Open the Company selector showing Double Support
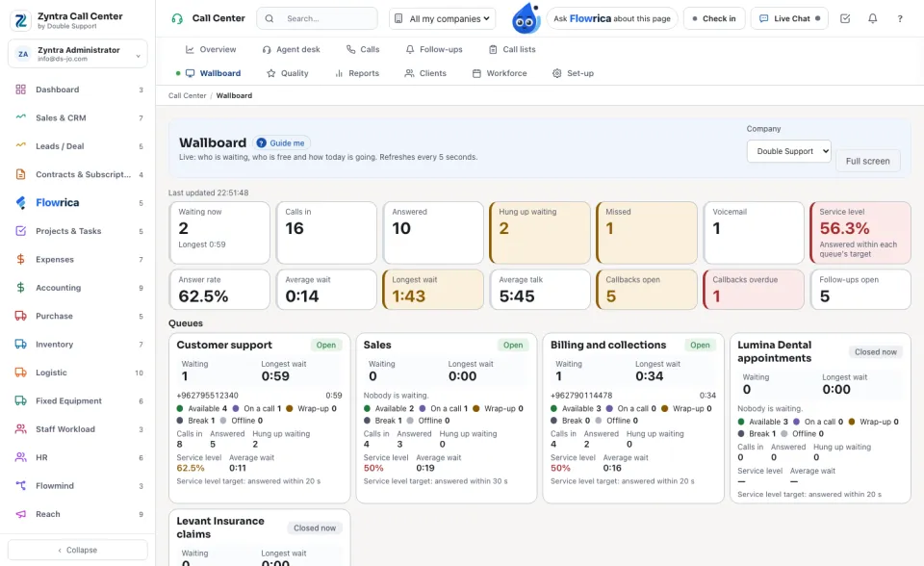 click(x=788, y=151)
